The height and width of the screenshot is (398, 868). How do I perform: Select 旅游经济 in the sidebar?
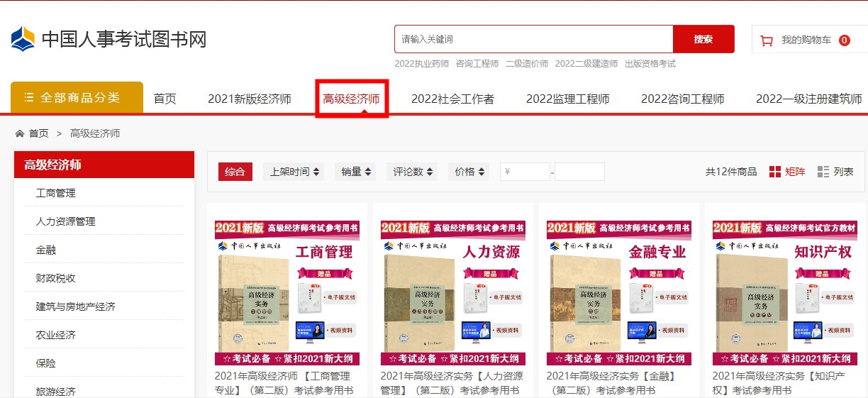pyautogui.click(x=56, y=391)
